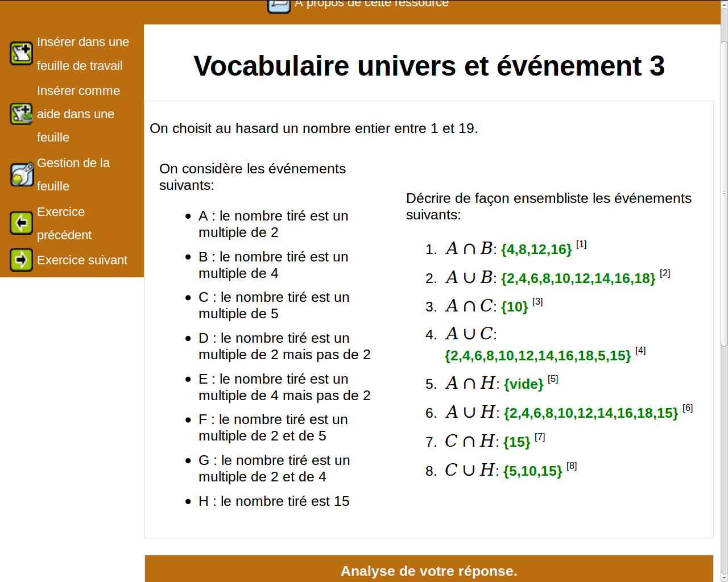Open 'Insérer dans une feuille de travail' link
The width and height of the screenshot is (728, 582).
tap(83, 53)
